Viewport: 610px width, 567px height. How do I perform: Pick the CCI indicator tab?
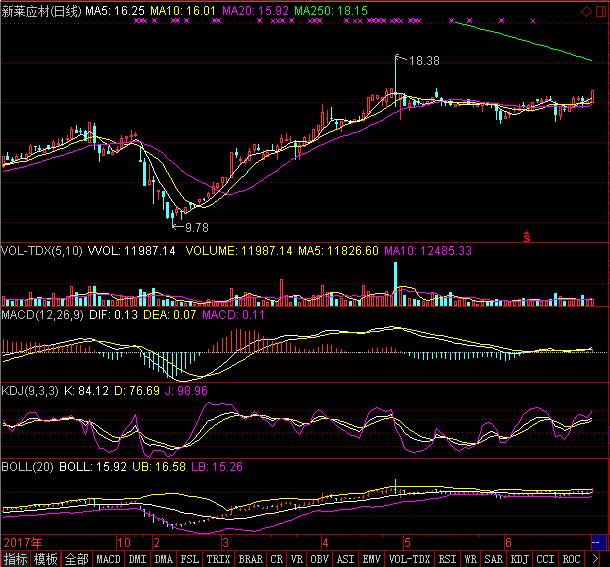(x=545, y=559)
